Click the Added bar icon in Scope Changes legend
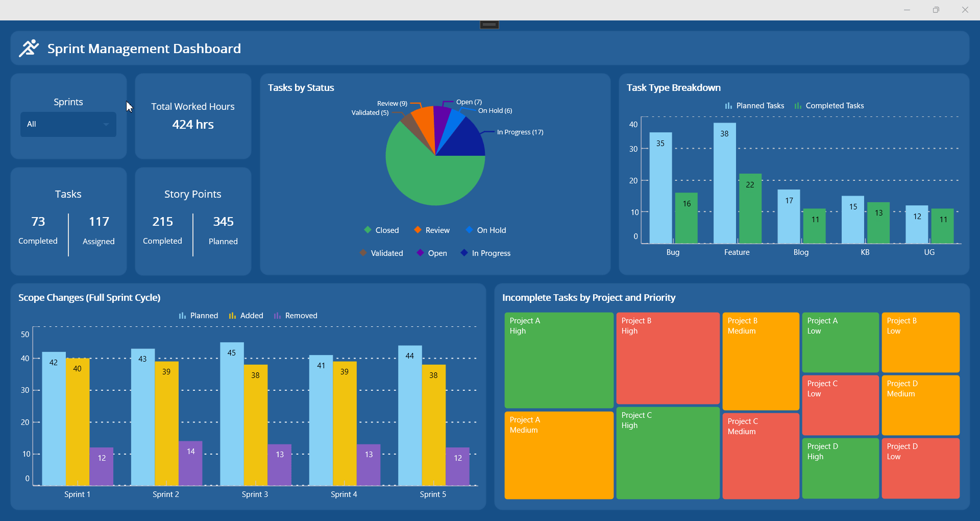The height and width of the screenshot is (521, 980). click(x=233, y=316)
